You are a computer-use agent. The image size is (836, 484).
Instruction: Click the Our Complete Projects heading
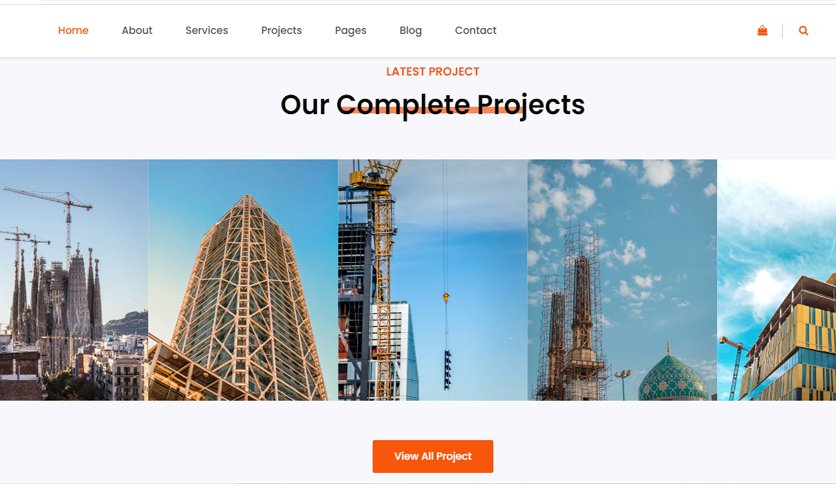pyautogui.click(x=433, y=104)
